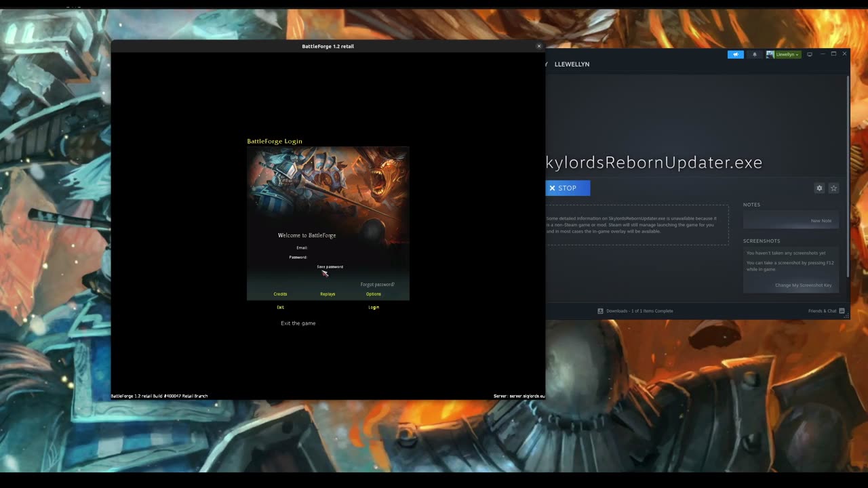Close the BattleForge 1.2 retail window
Viewport: 868px width, 488px height.
point(539,46)
